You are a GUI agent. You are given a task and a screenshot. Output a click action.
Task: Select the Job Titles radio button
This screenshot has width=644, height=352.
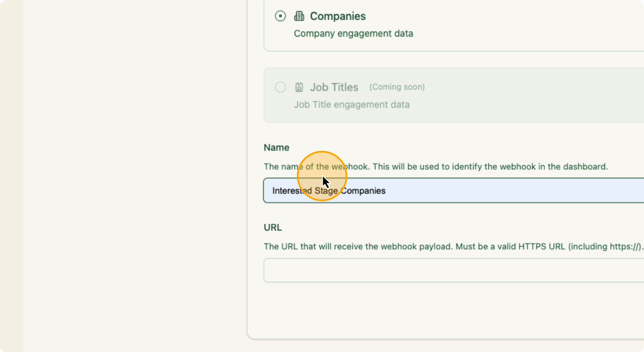click(280, 87)
